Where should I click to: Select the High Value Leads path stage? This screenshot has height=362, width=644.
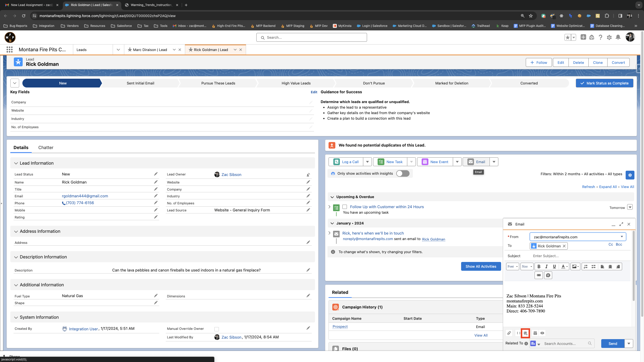296,83
